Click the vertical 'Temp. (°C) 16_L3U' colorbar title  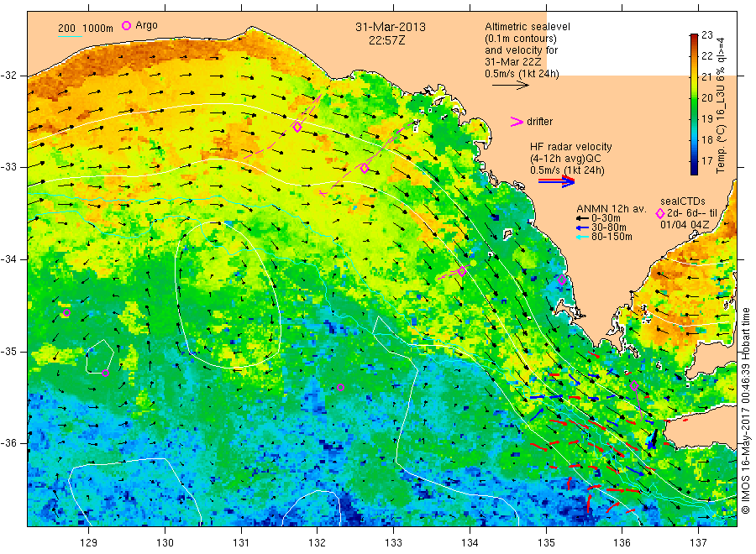click(721, 105)
